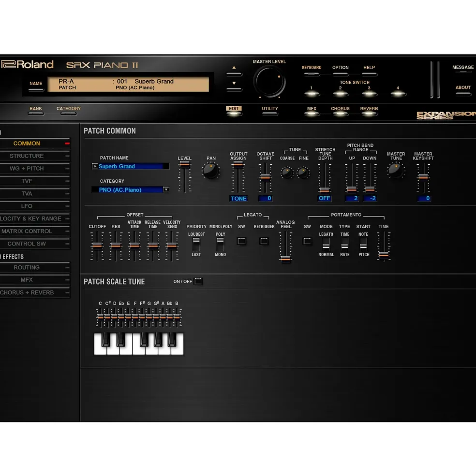Open the CHORUS + REVERB section
Image resolution: width=476 pixels, height=476 pixels.
35,293
